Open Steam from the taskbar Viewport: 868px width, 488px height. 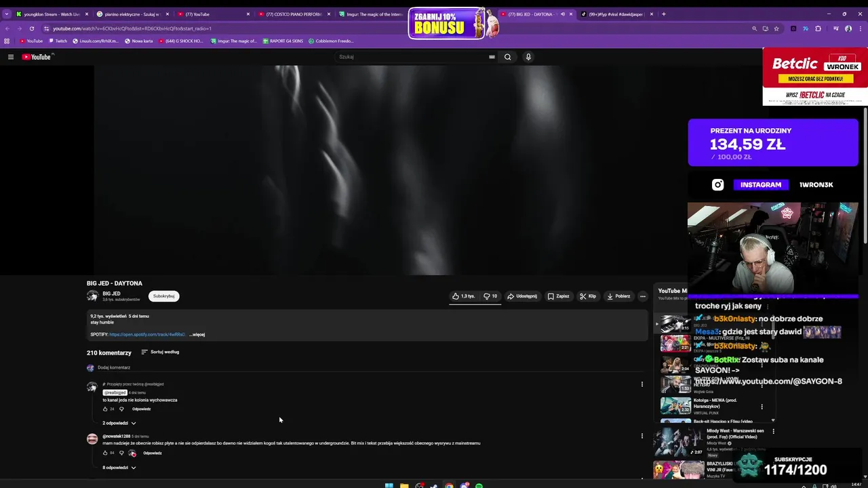[x=434, y=485]
